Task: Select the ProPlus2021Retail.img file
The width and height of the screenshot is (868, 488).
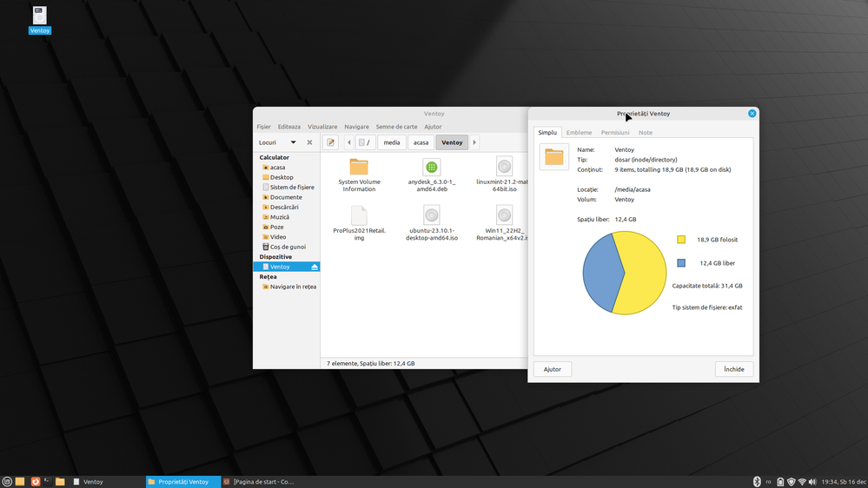Action: [x=359, y=215]
